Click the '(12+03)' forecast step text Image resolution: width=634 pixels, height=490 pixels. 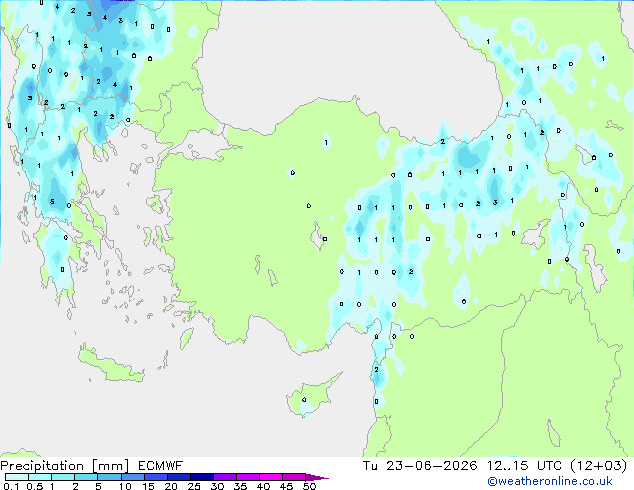click(599, 466)
